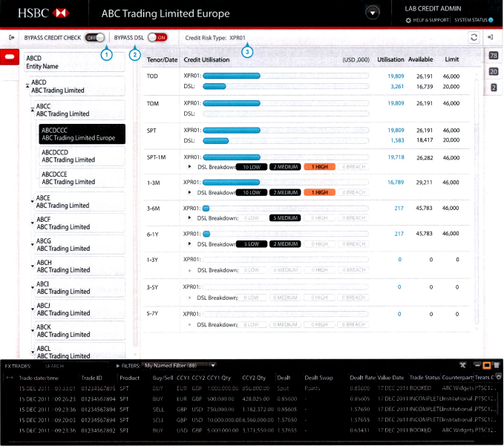This screenshot has width=504, height=446.
Task: Toggle the Bypass Credit Check switch
Action: (94, 37)
